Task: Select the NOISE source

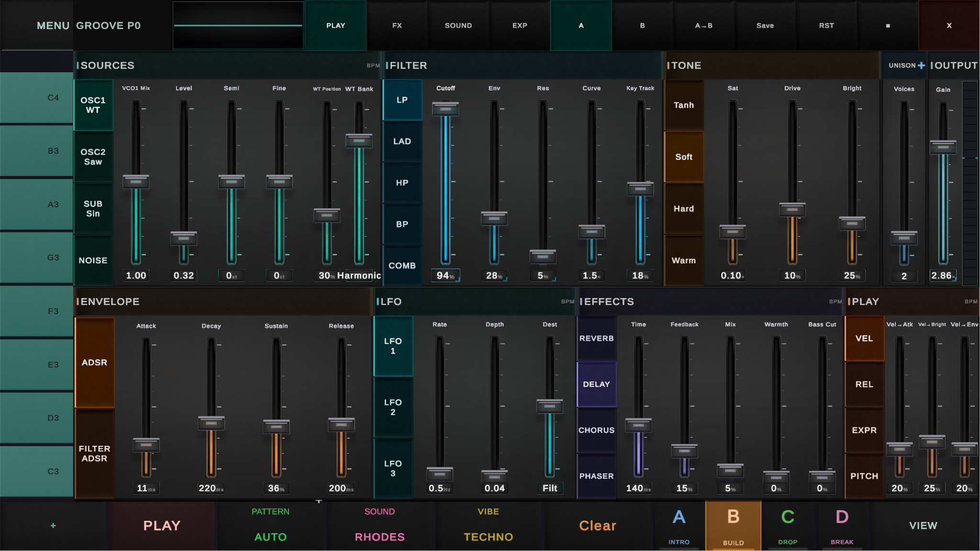Action: click(x=93, y=260)
